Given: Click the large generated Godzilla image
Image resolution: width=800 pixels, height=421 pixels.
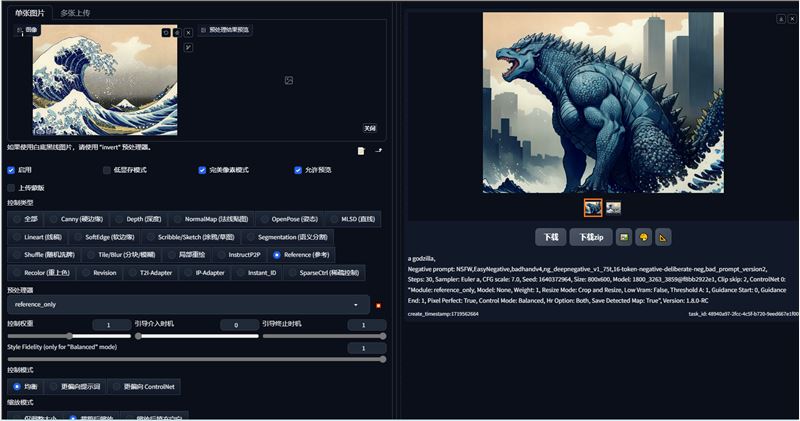Looking at the screenshot, I should click(603, 103).
